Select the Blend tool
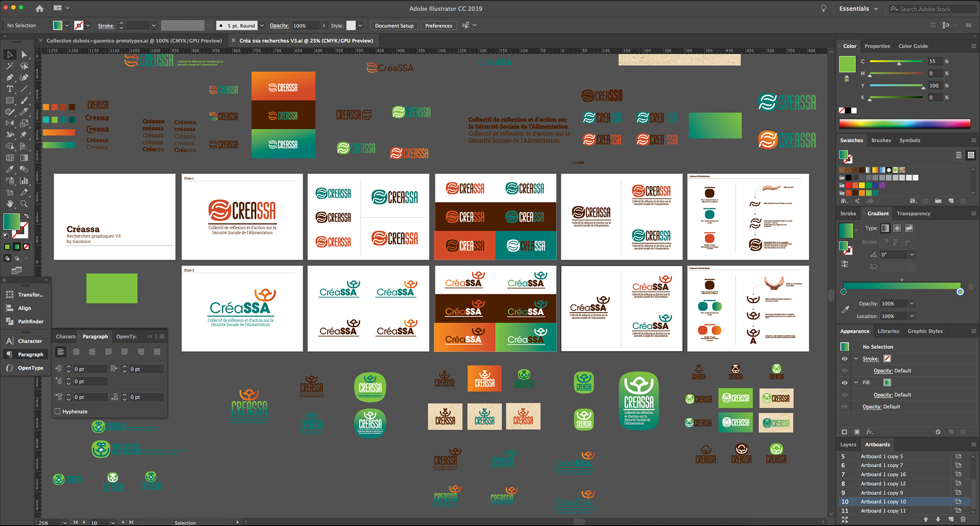Viewport: 980px width, 526px height. 24,169
